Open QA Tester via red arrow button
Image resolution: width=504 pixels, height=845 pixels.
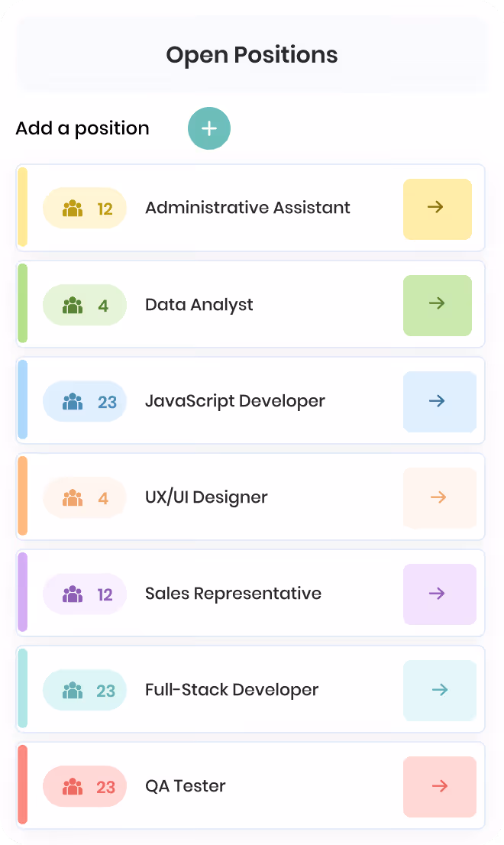pyautogui.click(x=439, y=787)
